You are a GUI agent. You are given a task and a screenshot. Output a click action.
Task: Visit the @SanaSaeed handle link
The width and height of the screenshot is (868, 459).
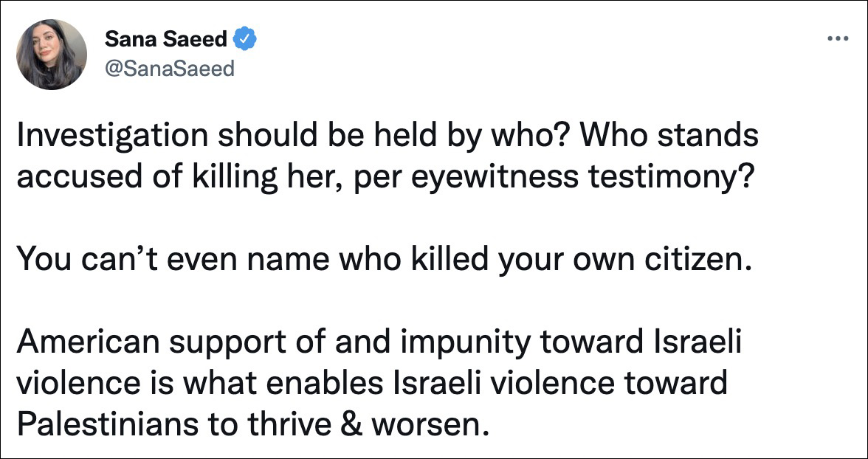[170, 69]
